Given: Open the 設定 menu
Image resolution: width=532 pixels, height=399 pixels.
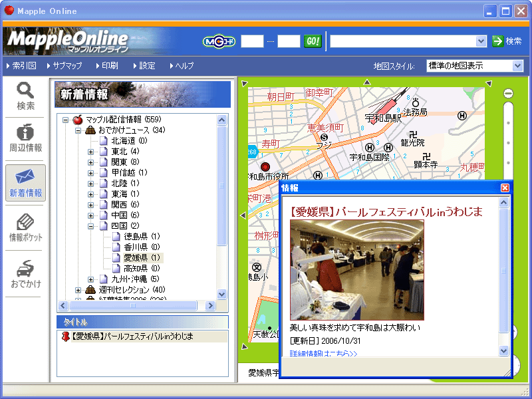Looking at the screenshot, I should [144, 65].
